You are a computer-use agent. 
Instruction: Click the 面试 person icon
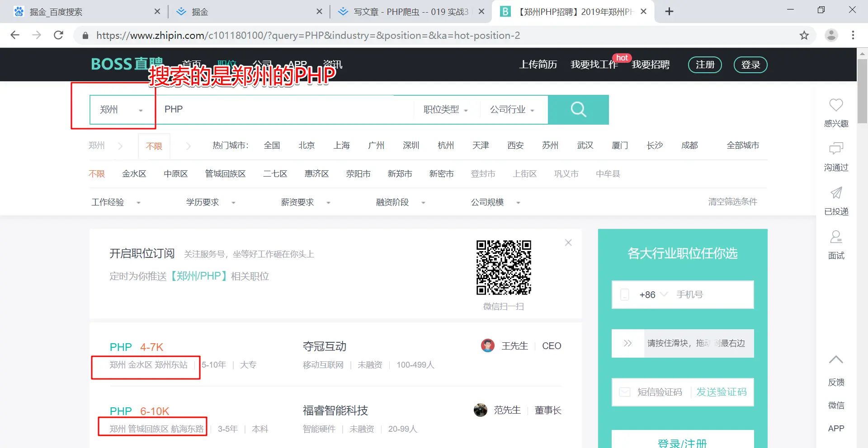pos(836,237)
